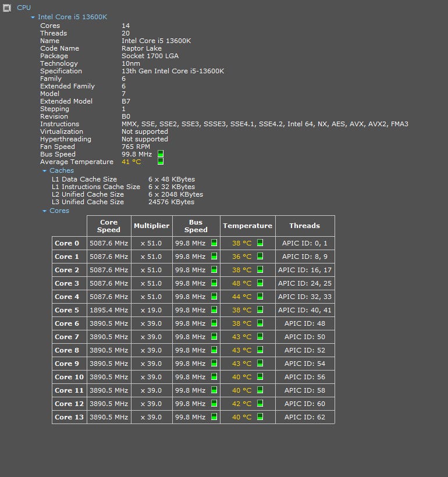Click the Core Speed column header
This screenshot has width=448, height=477.
(109, 226)
